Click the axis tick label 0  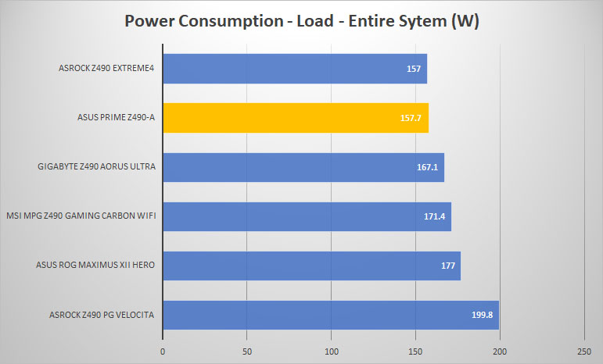163,352
